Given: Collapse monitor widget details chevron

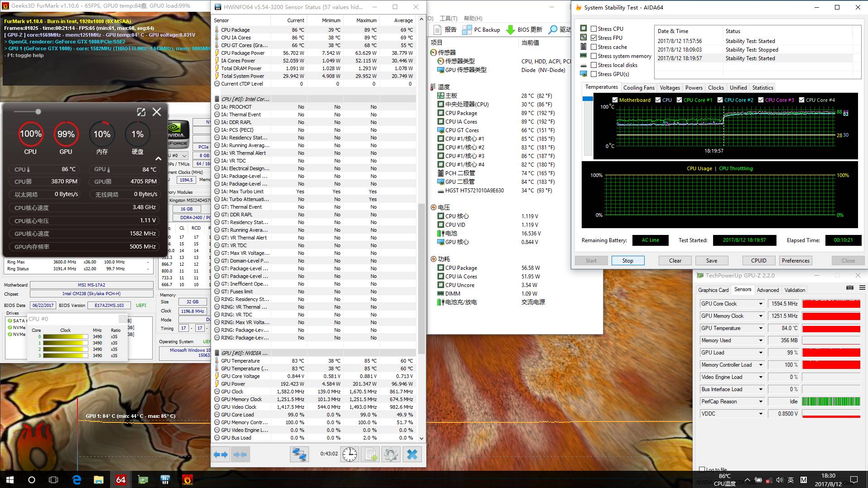Looking at the screenshot, I should (158, 158).
